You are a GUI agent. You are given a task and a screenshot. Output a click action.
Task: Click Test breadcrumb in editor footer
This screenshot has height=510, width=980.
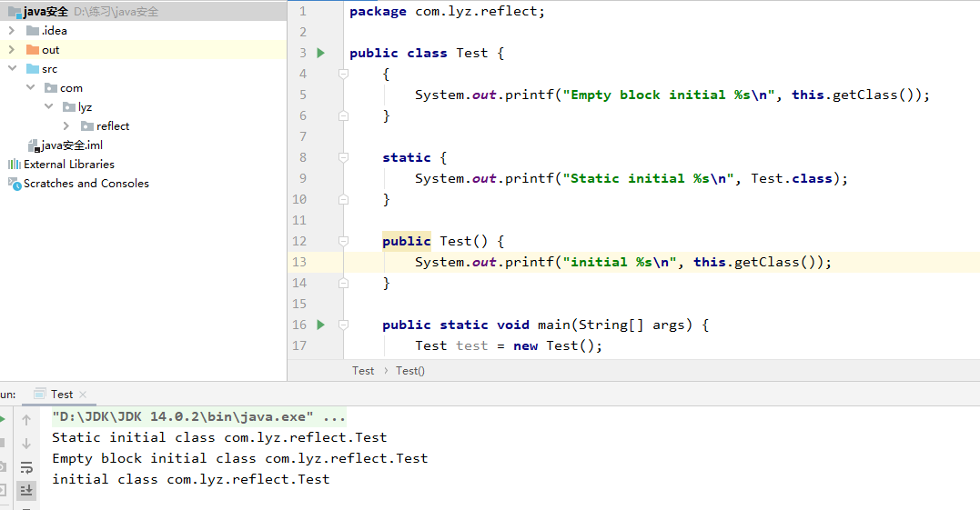click(363, 371)
